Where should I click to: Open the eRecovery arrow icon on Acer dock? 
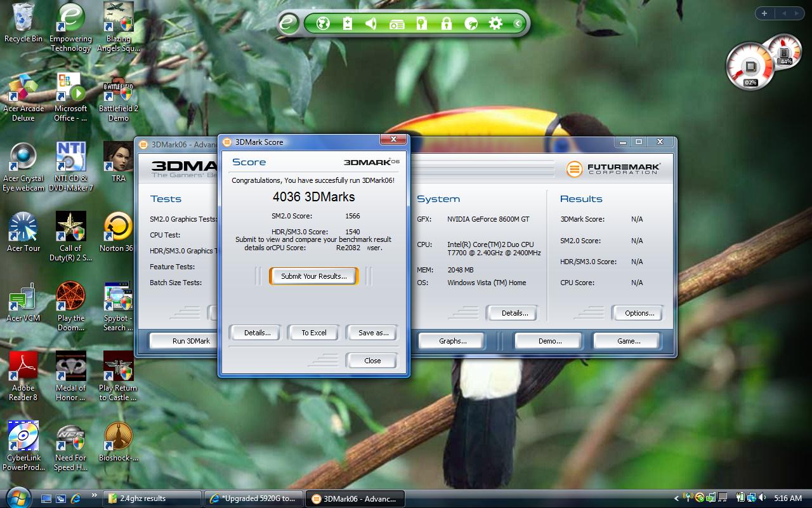[471, 23]
